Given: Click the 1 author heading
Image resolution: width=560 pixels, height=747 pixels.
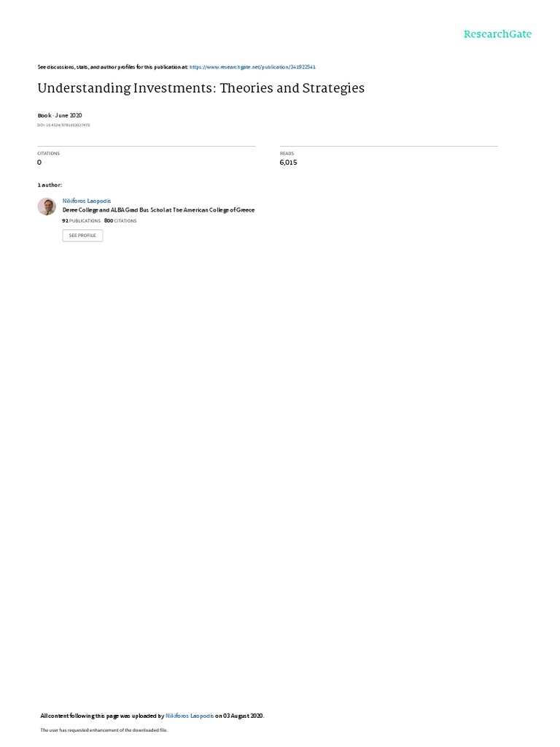Looking at the screenshot, I should 50,185.
